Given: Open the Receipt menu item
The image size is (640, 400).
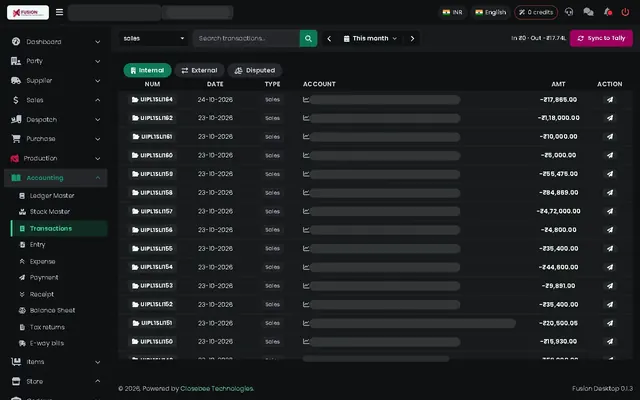Looking at the screenshot, I should (x=60, y=294).
